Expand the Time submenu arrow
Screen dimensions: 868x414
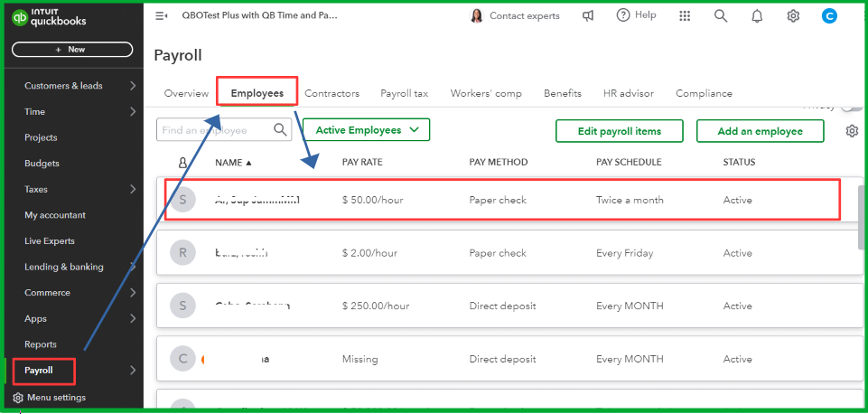click(133, 111)
